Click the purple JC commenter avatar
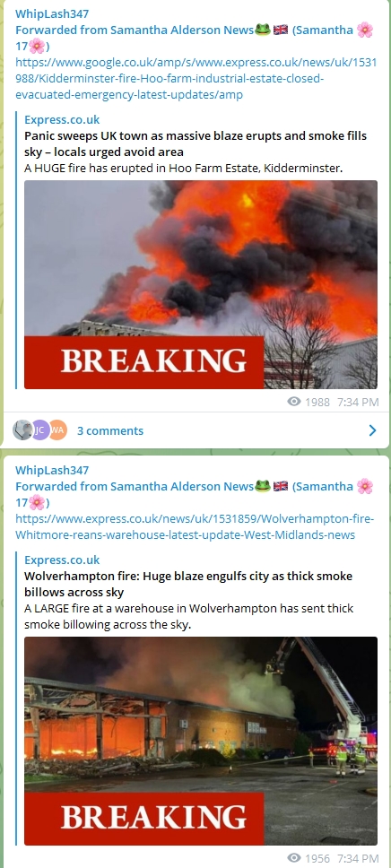Image resolution: width=391 pixels, height=868 pixels. click(40, 430)
